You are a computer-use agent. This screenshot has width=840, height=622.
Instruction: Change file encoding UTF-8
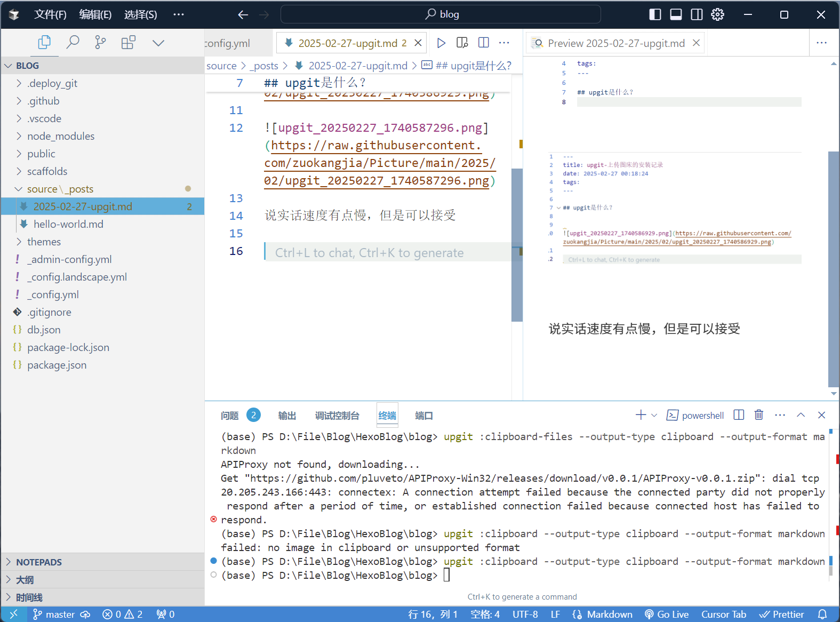525,614
